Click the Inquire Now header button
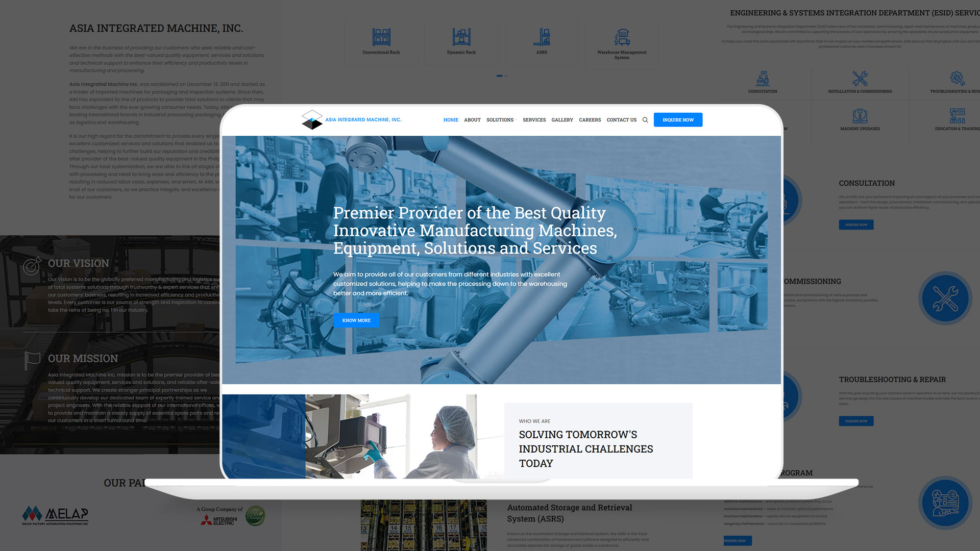 pos(678,120)
